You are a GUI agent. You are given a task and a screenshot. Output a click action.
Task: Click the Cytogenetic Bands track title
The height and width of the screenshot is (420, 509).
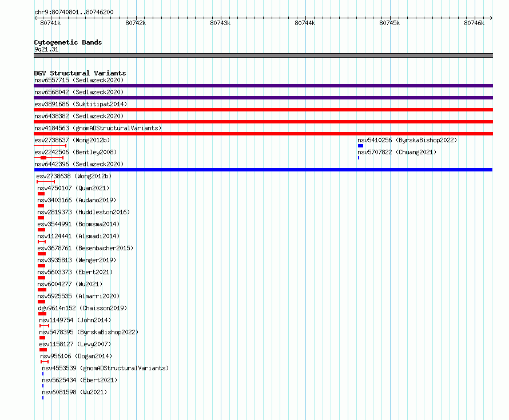[x=68, y=42]
